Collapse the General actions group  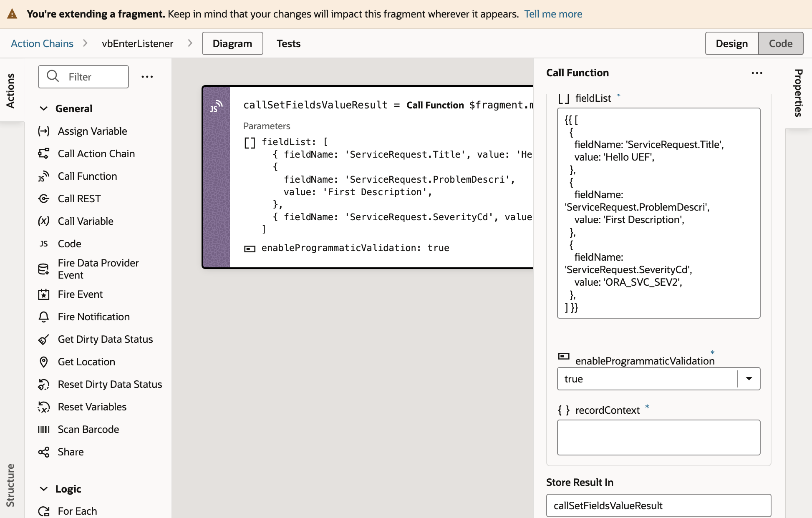tap(44, 109)
